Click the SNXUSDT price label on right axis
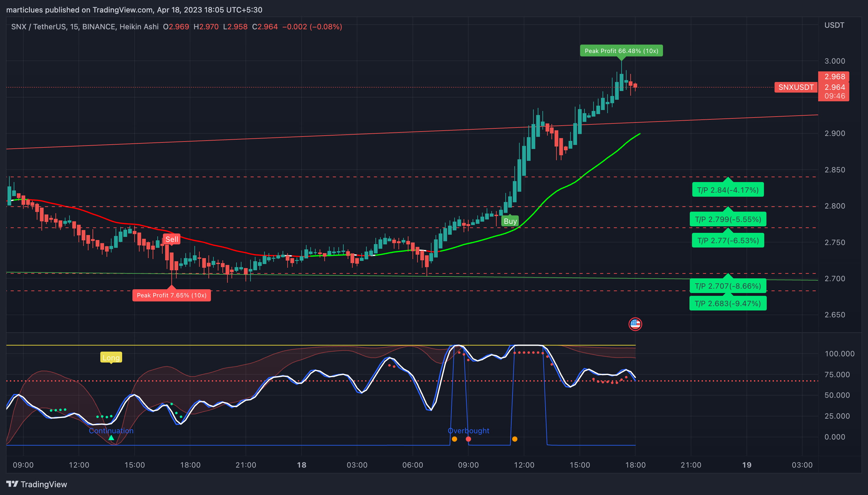Viewport: 868px width, 495px height. click(x=795, y=87)
